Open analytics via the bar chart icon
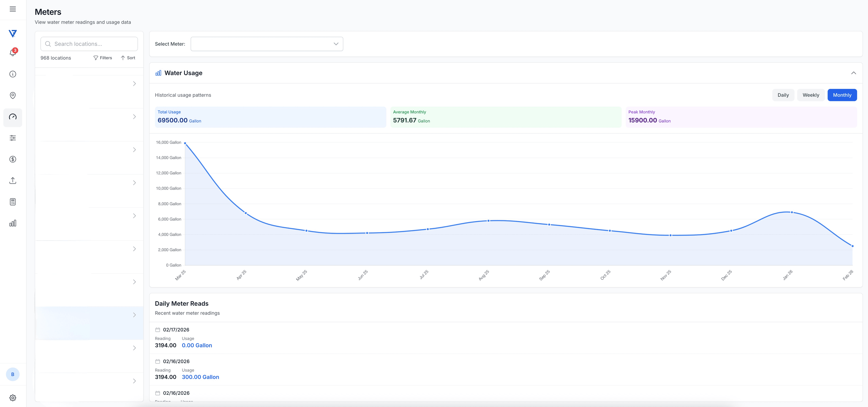 click(x=12, y=223)
